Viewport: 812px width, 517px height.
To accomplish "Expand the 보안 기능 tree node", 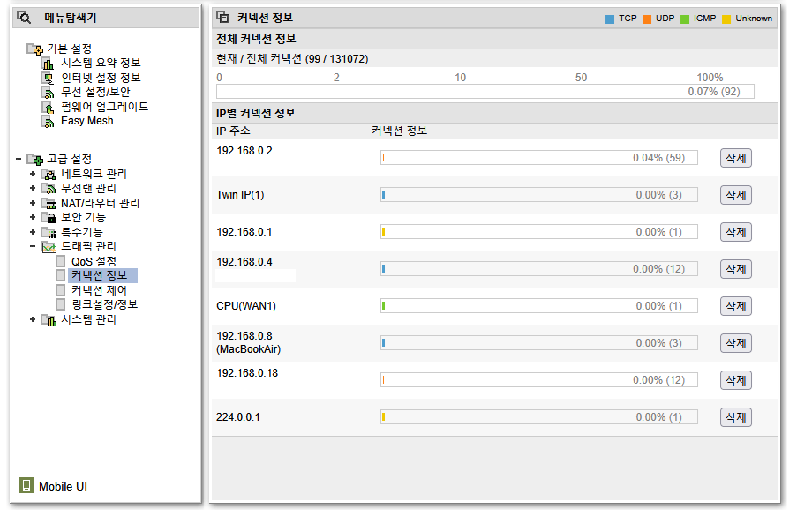I will pyautogui.click(x=33, y=217).
